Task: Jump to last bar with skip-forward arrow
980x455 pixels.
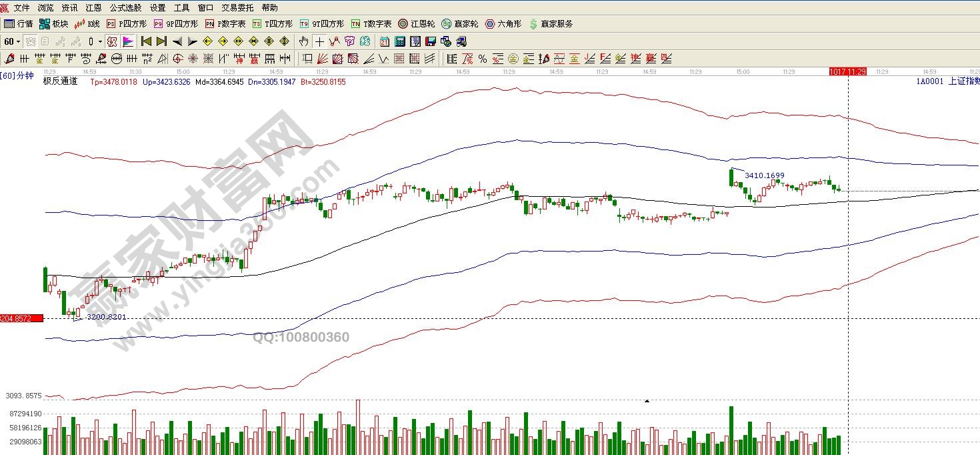Action: pos(161,41)
